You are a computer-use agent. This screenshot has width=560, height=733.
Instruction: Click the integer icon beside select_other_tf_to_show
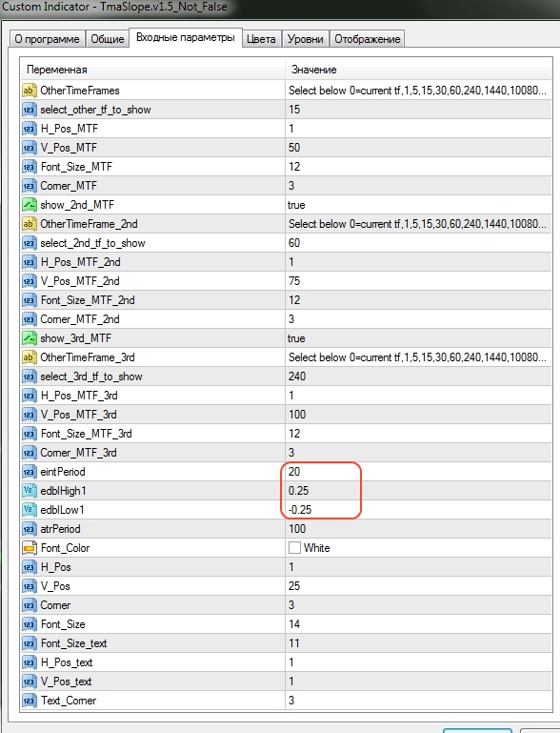(29, 110)
